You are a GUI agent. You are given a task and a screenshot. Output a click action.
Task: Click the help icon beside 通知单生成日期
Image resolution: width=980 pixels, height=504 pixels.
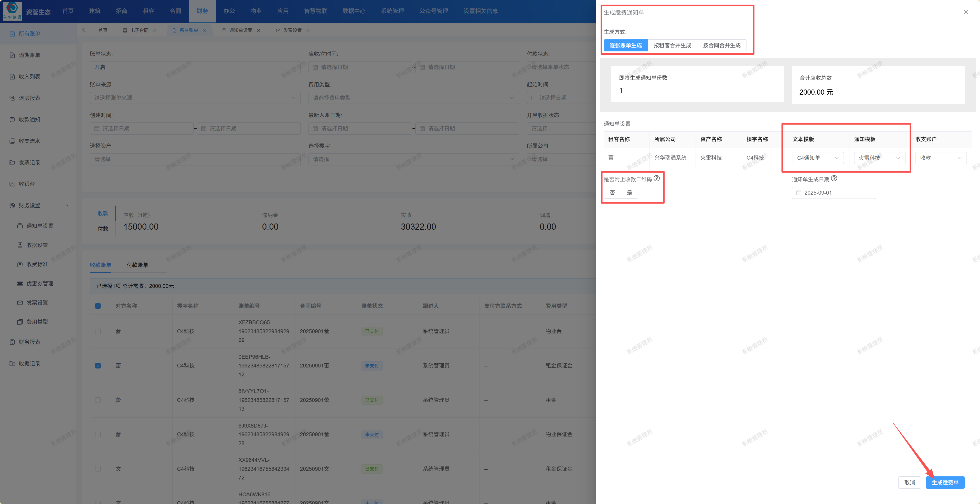coord(834,178)
